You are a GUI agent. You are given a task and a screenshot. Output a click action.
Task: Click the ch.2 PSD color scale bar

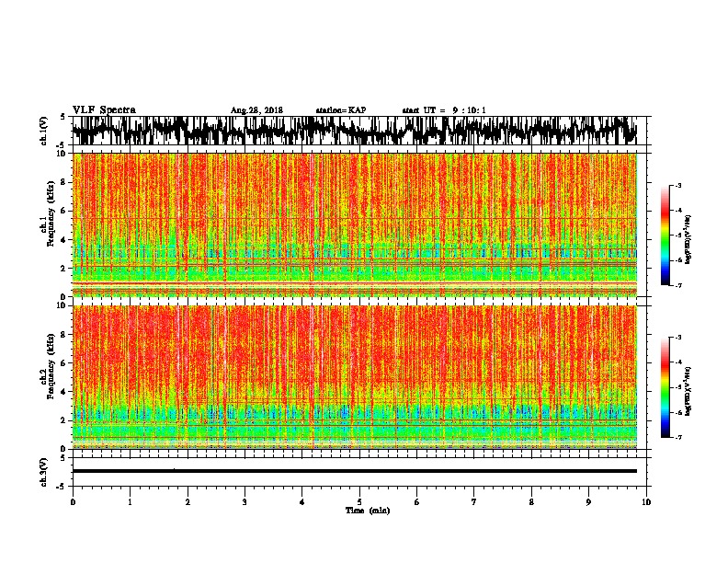665,387
